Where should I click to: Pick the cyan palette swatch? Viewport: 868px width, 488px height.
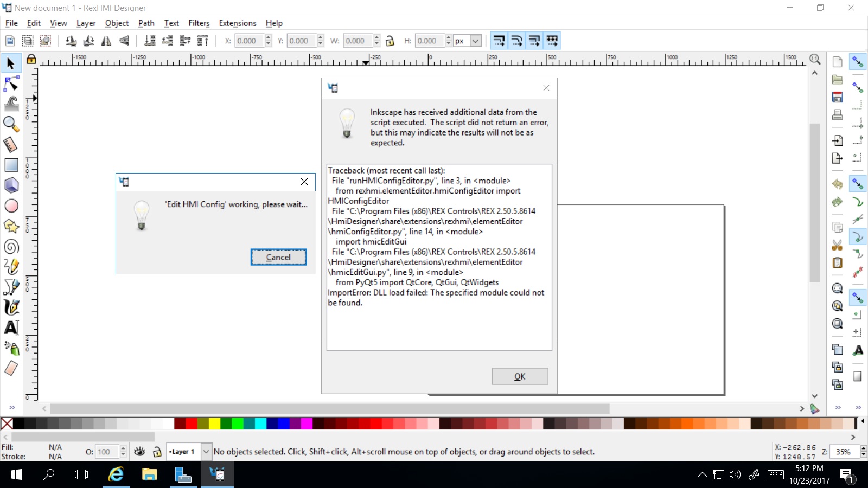click(x=260, y=423)
